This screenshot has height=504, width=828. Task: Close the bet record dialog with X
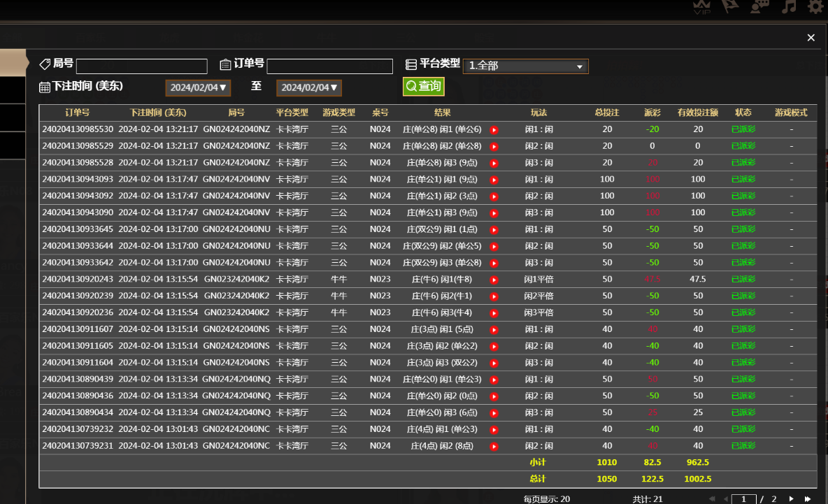pos(811,38)
